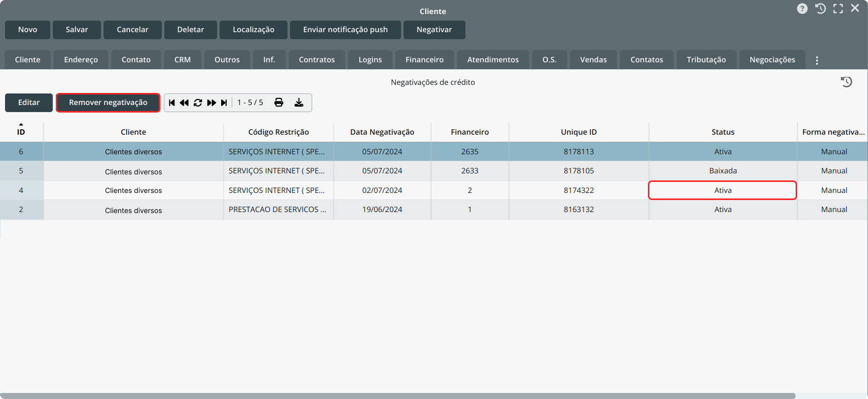Sort by Unique ID column header
This screenshot has height=399, width=868.
pos(579,132)
